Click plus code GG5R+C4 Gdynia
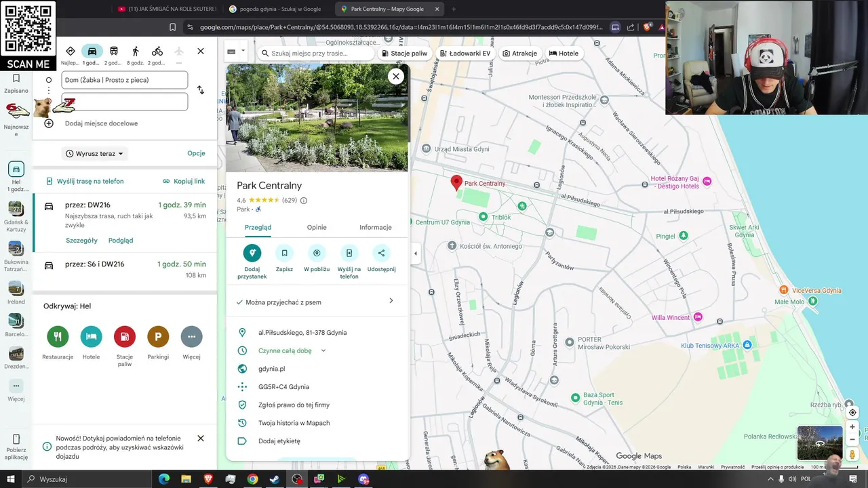Image resolution: width=868 pixels, height=488 pixels. 283,387
